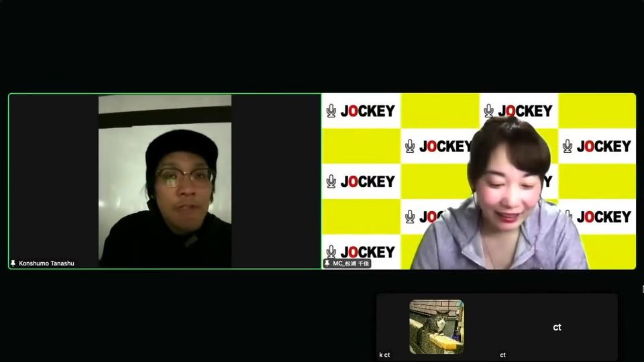Screen dimensions: 644x362
Task: Click the 'k ct' participant name
Action: [x=384, y=355]
